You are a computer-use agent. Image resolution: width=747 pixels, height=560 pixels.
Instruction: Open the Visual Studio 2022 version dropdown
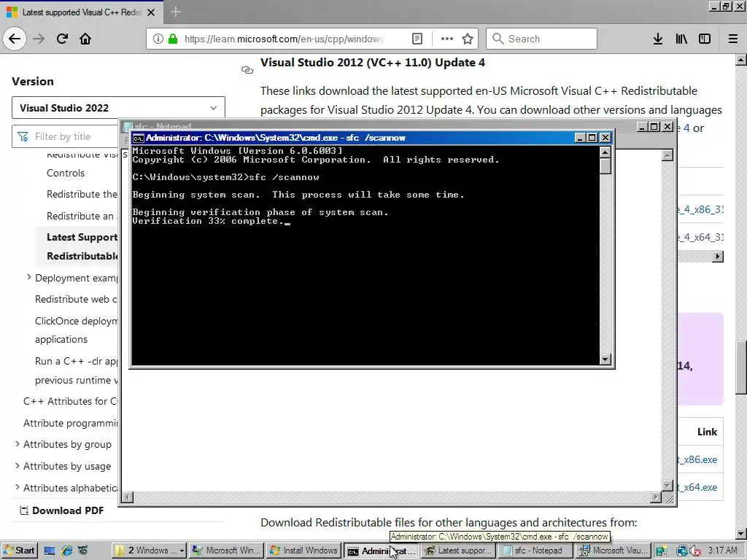pyautogui.click(x=118, y=108)
